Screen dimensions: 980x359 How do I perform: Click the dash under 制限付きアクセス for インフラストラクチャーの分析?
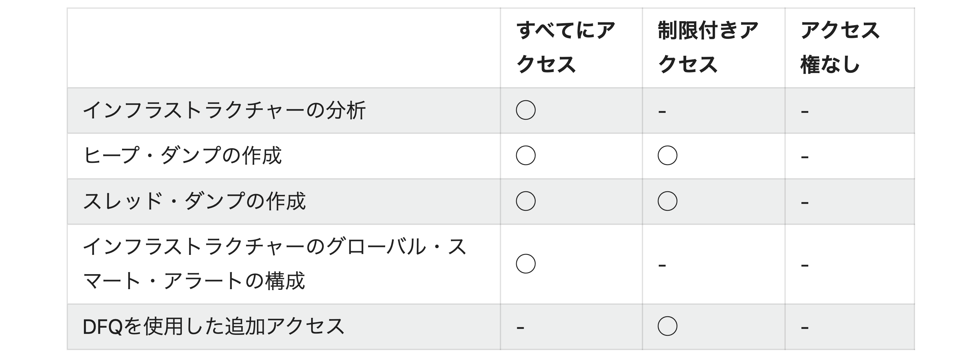coord(662,112)
